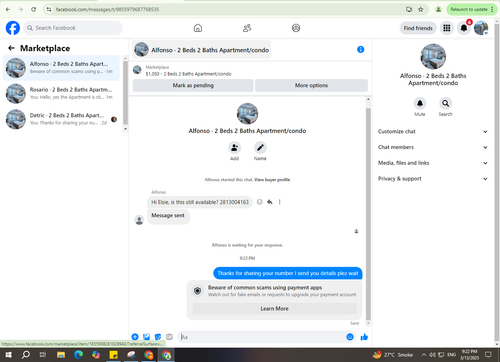Expand Media, files and links section
Viewport: 500px width, 362px height.
point(433,163)
